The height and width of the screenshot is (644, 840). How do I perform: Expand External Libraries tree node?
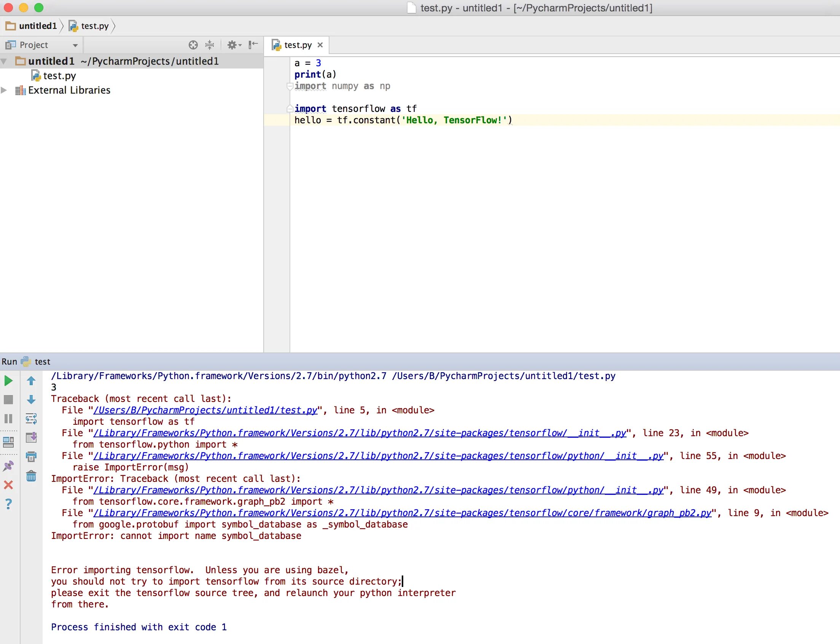click(4, 90)
